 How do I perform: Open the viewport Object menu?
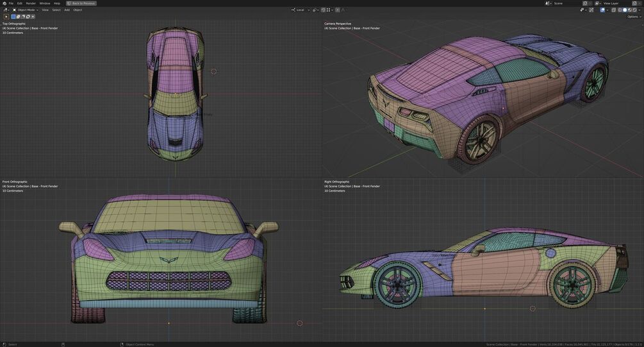tap(78, 10)
